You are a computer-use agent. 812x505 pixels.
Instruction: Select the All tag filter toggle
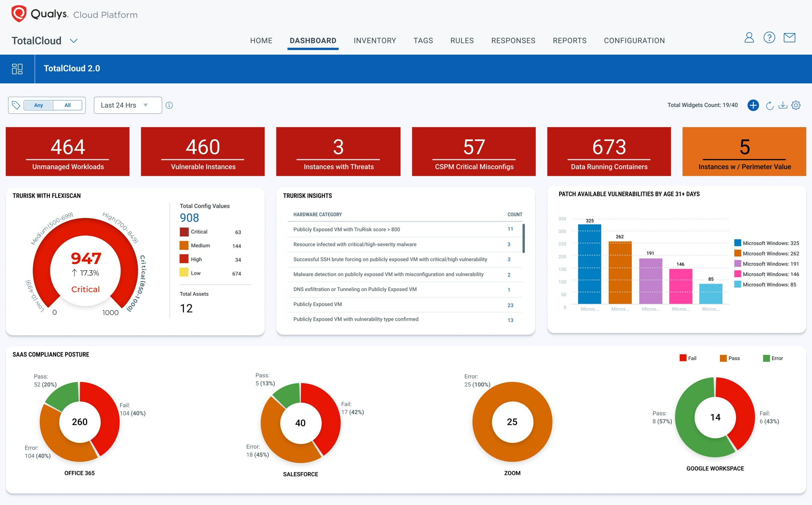click(67, 105)
